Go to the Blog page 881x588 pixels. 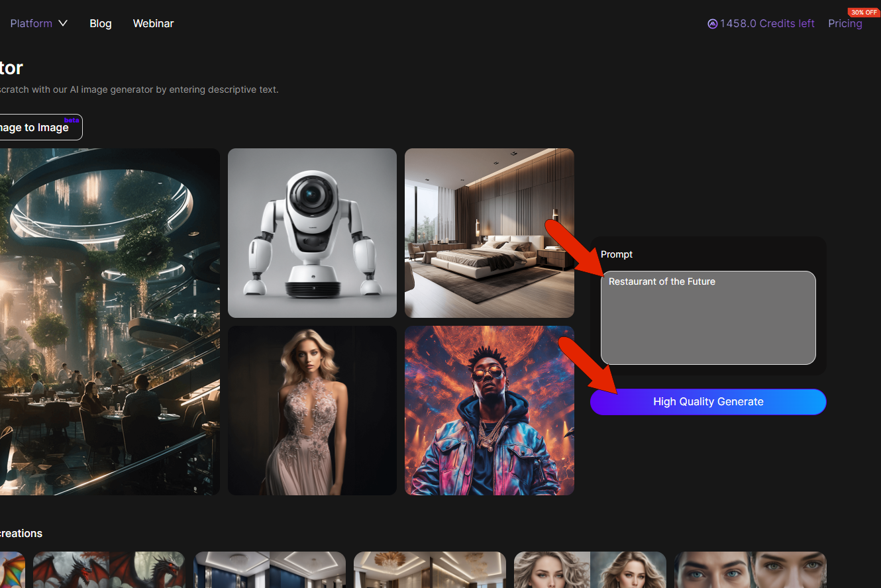tap(101, 23)
